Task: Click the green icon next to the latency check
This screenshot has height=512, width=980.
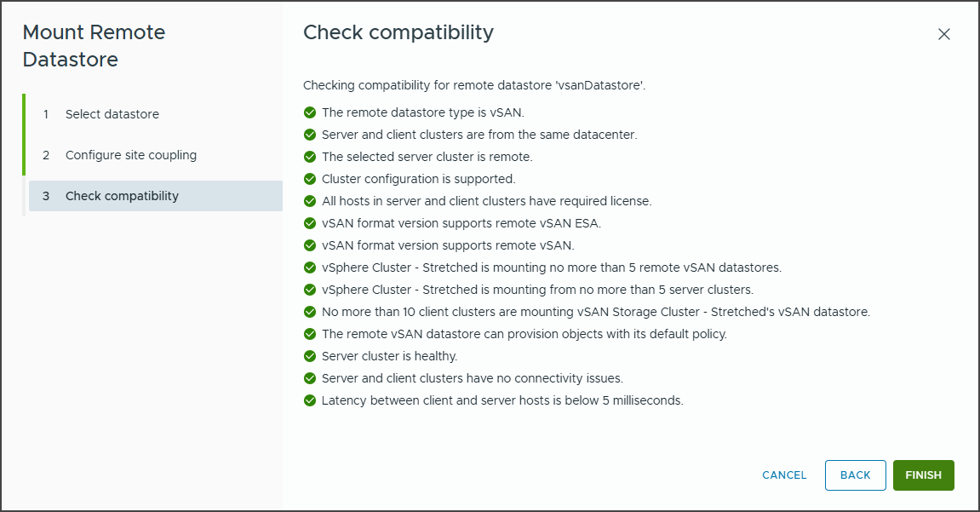Action: point(309,400)
